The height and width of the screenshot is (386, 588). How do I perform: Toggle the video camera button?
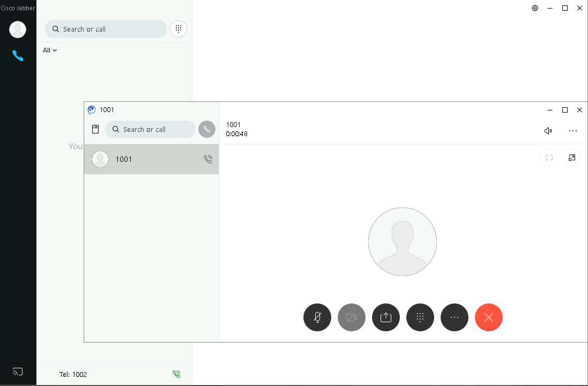[x=352, y=317]
